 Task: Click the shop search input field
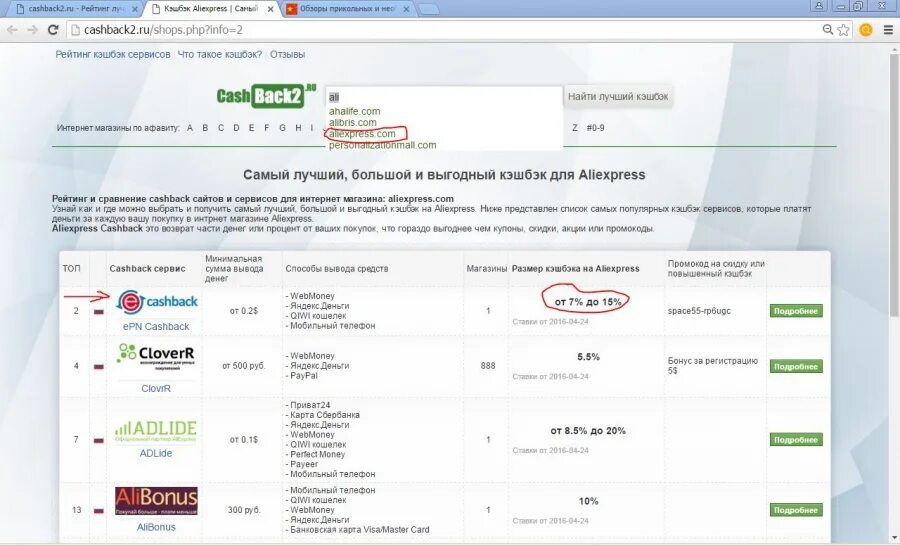pos(444,96)
